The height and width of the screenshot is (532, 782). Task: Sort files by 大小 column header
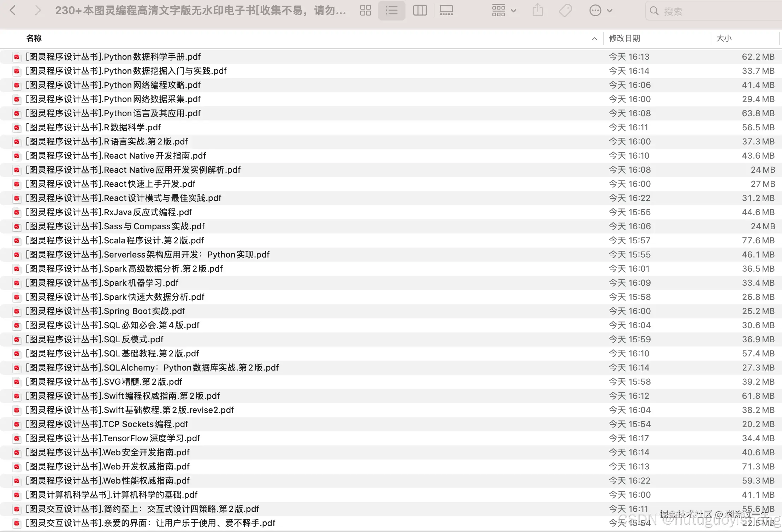pyautogui.click(x=724, y=38)
